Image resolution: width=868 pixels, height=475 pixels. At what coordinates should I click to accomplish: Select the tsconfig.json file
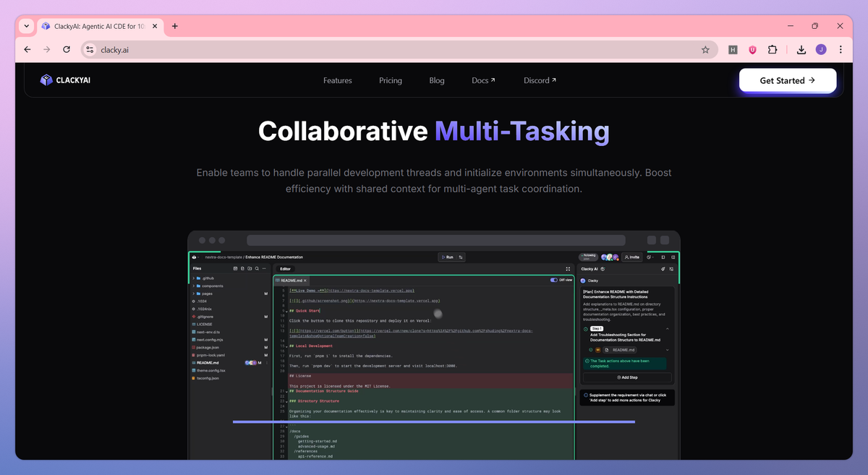[x=208, y=378]
